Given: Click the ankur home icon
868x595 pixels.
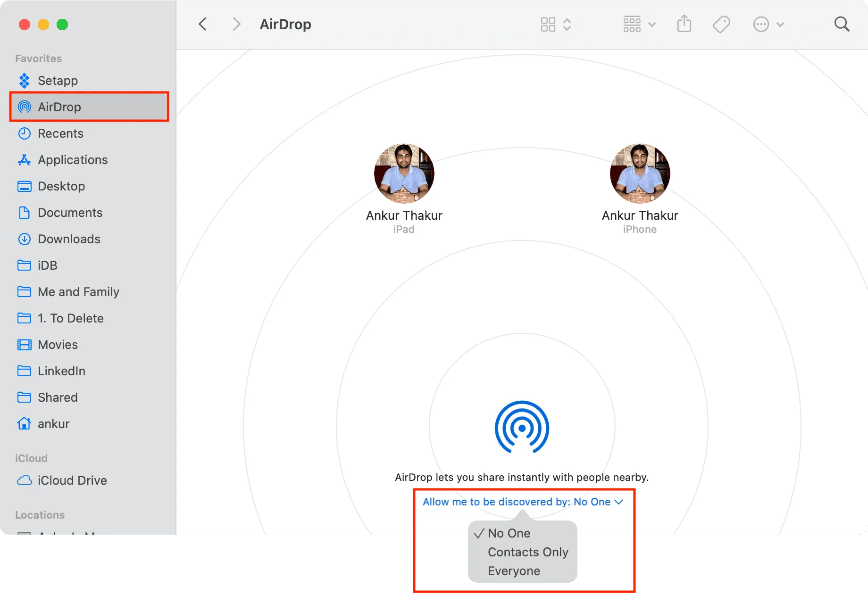Looking at the screenshot, I should click(24, 423).
